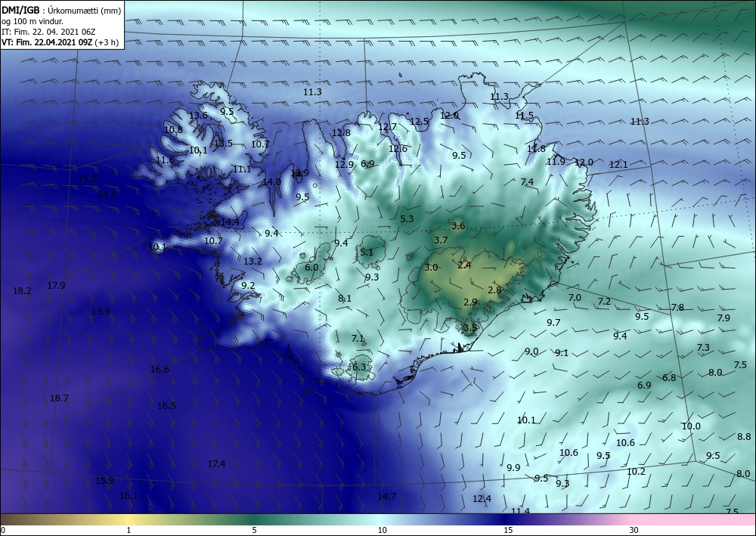Click the map value '3.5'
756x536 pixels.
pyautogui.click(x=470, y=328)
